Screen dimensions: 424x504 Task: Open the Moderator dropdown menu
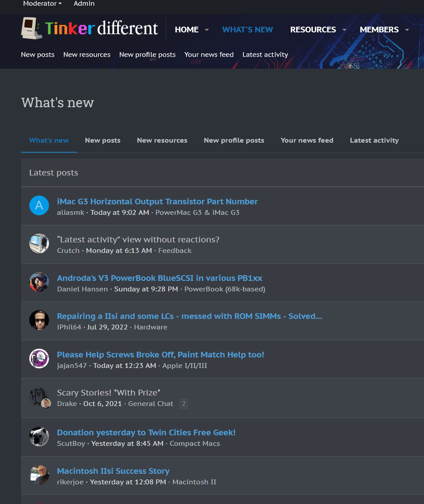(x=42, y=3)
